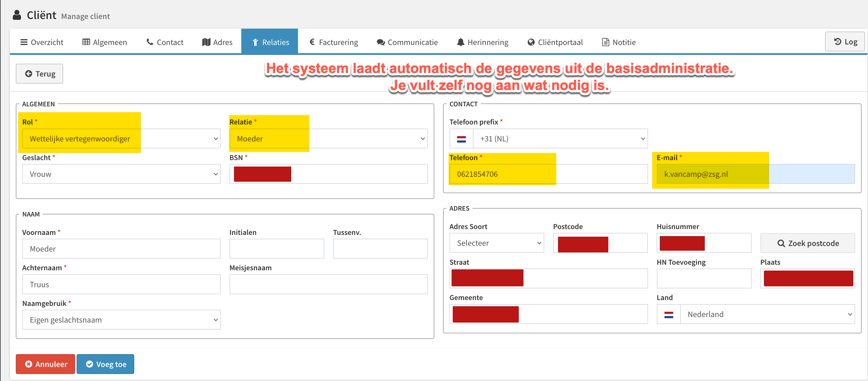Click the Plaats input field

tap(807, 278)
